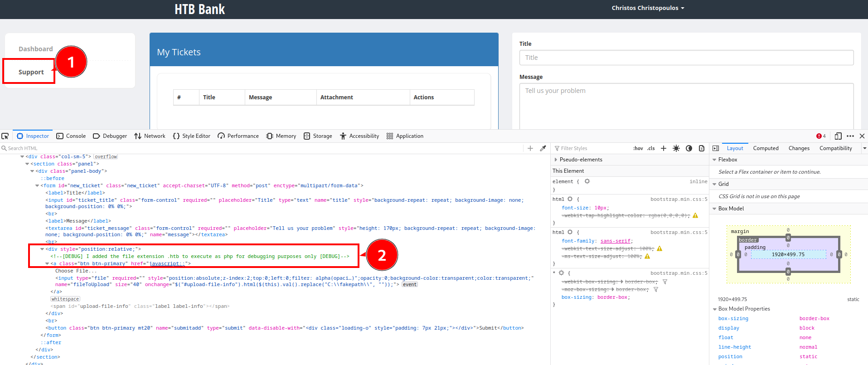
Task: Highlight elements matching element selector
Action: [x=587, y=181]
